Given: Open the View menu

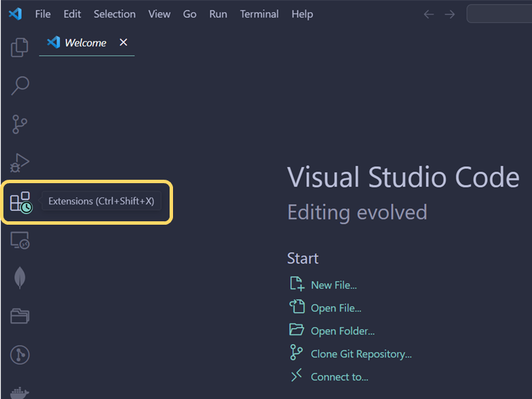Looking at the screenshot, I should (159, 14).
